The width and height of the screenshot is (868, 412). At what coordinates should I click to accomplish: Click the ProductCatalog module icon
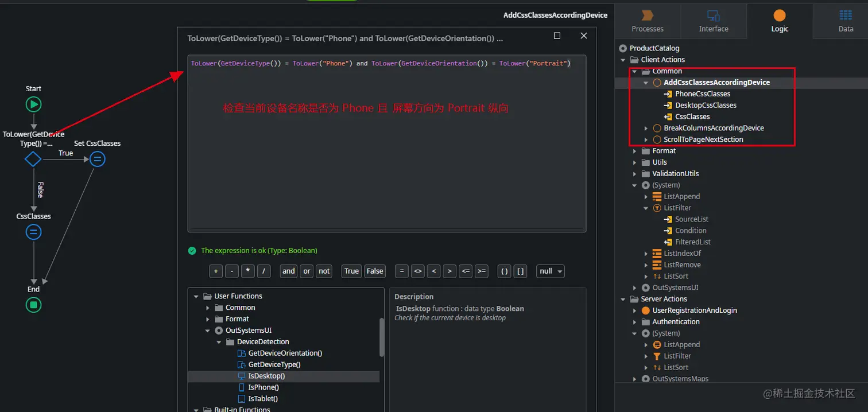coord(623,48)
